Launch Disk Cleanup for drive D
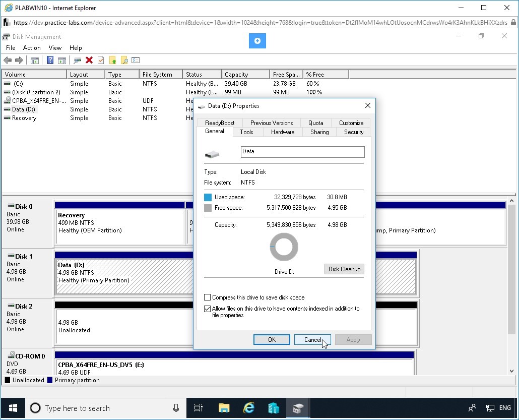This screenshot has width=519, height=420. [x=344, y=269]
